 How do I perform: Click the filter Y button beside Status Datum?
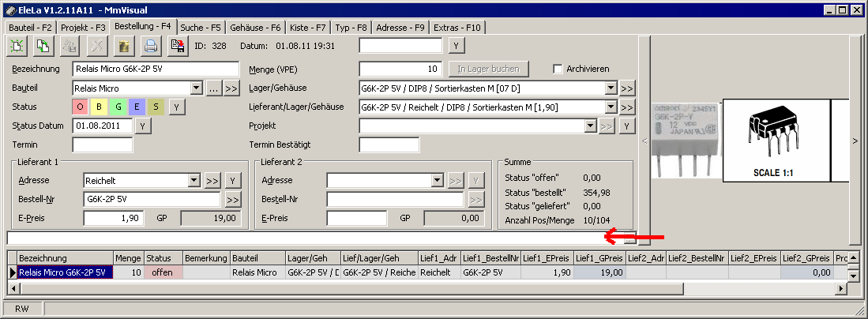click(143, 126)
